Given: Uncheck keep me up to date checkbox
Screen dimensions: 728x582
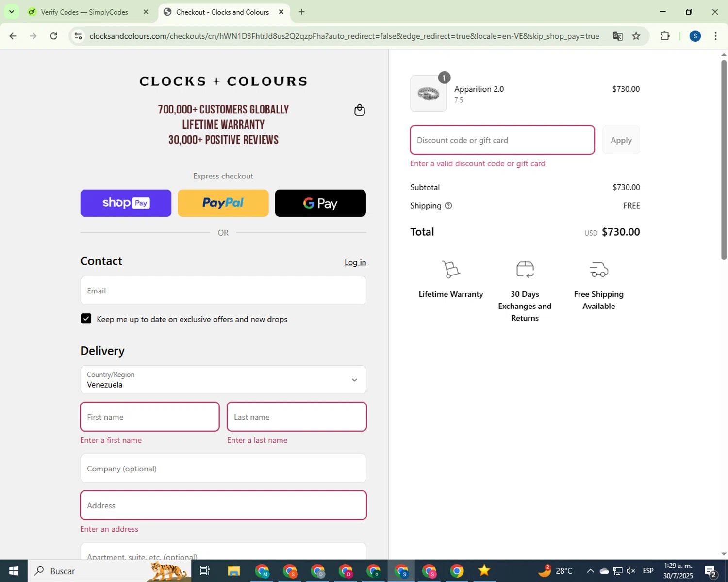Looking at the screenshot, I should [86, 319].
